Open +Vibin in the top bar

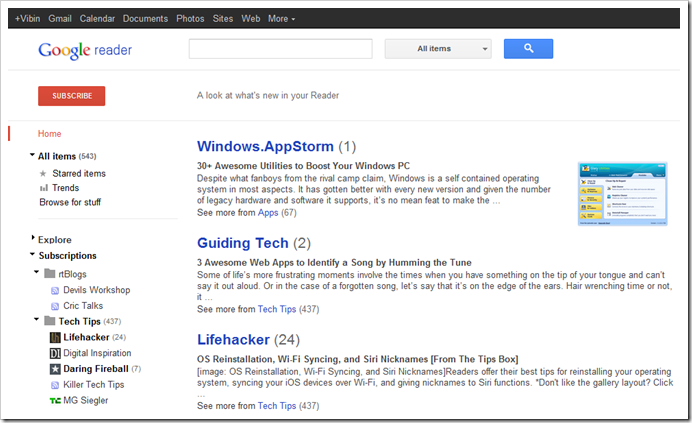[x=27, y=19]
